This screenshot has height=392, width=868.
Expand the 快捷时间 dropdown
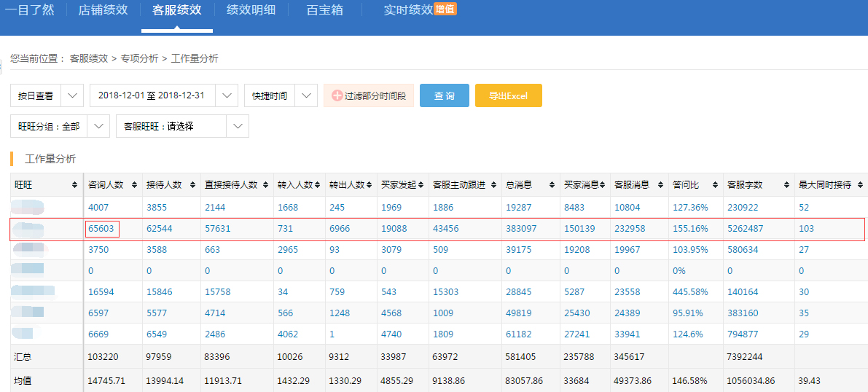306,95
